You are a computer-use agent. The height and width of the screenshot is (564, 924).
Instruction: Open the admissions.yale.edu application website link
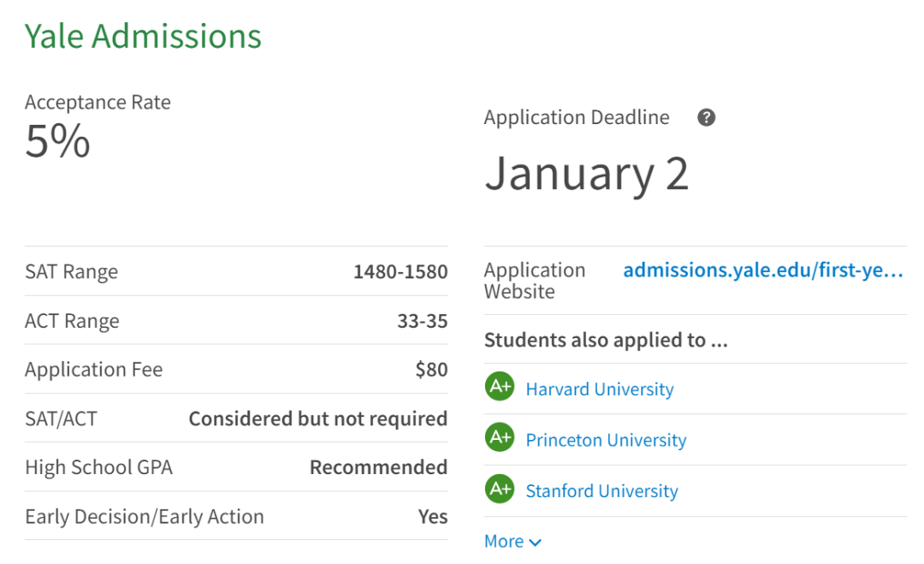762,271
